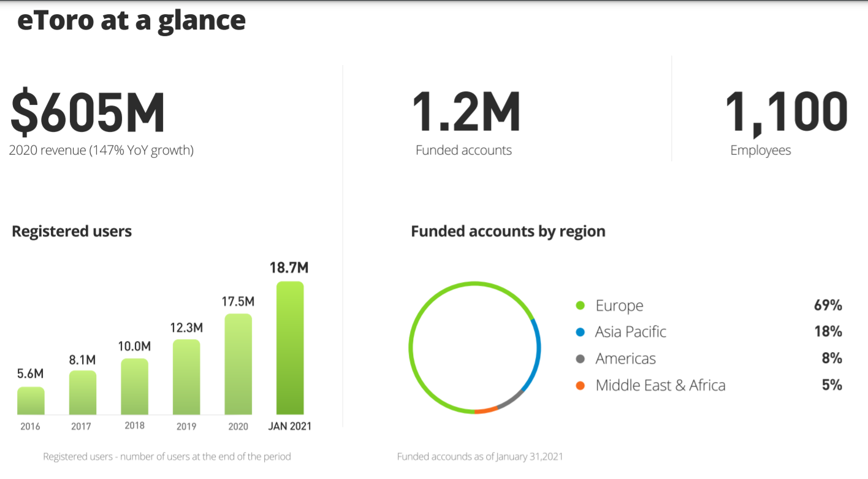Select the gray Americas donut segment
The image size is (868, 479).
point(511,400)
